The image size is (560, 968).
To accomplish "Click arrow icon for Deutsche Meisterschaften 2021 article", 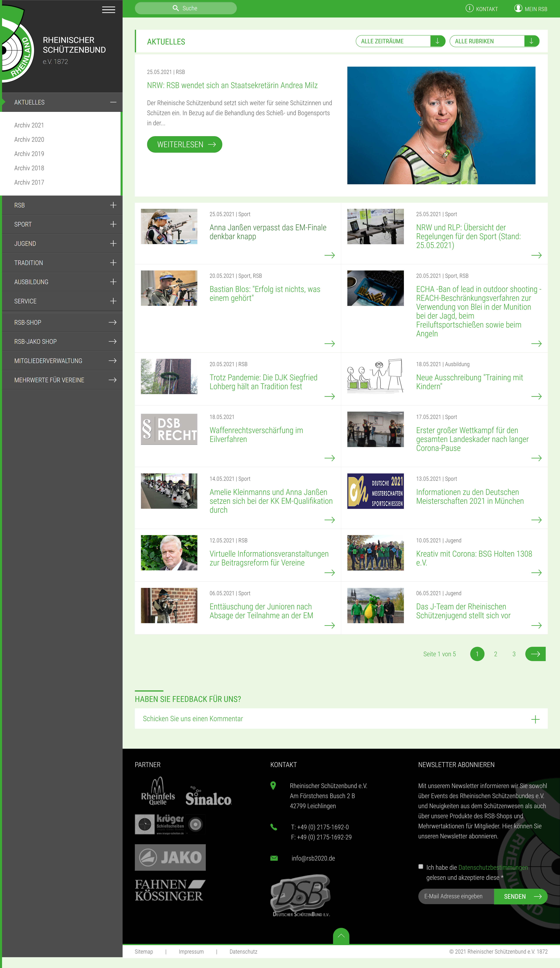I will tap(536, 520).
